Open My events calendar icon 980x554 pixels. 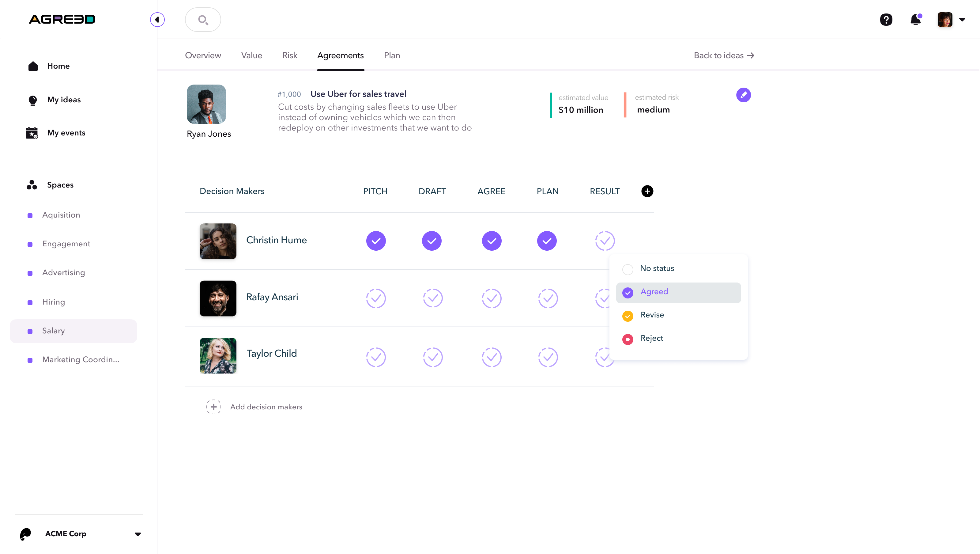[32, 133]
